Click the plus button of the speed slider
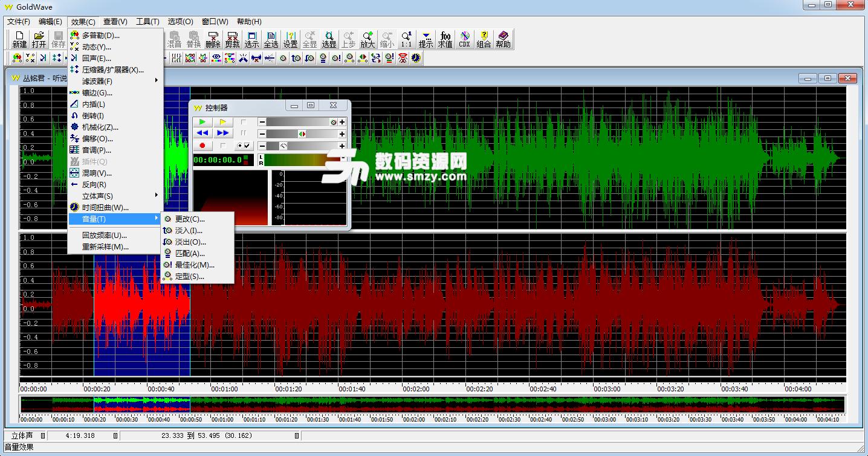 pyautogui.click(x=342, y=146)
